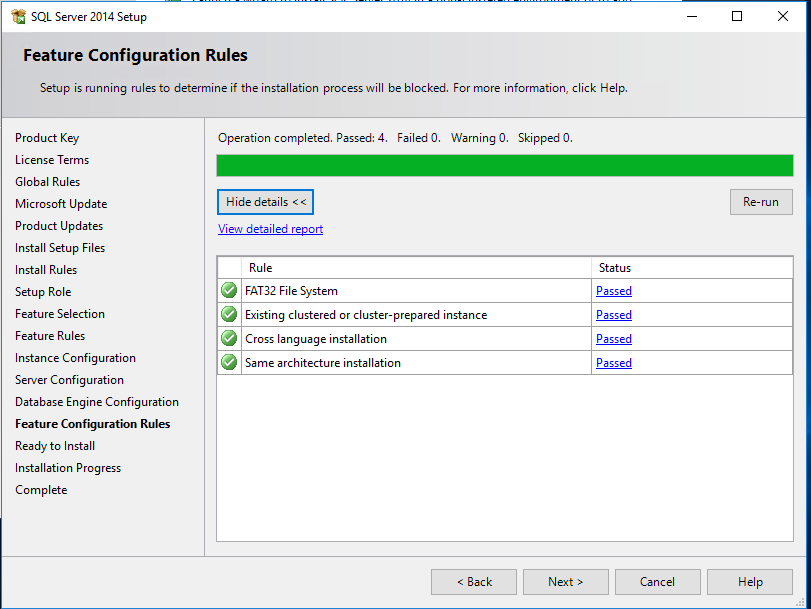Select Instance Configuration step in sidebar

tap(76, 358)
